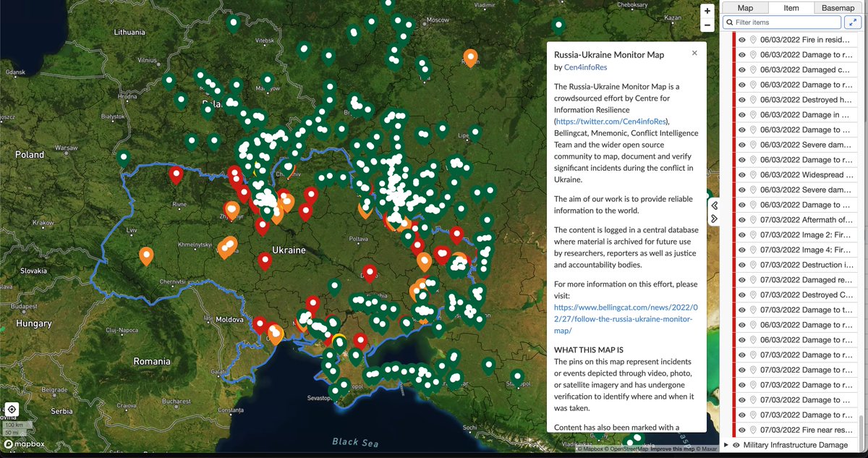868x458 pixels.
Task: Switch to the Item tab
Action: click(791, 7)
